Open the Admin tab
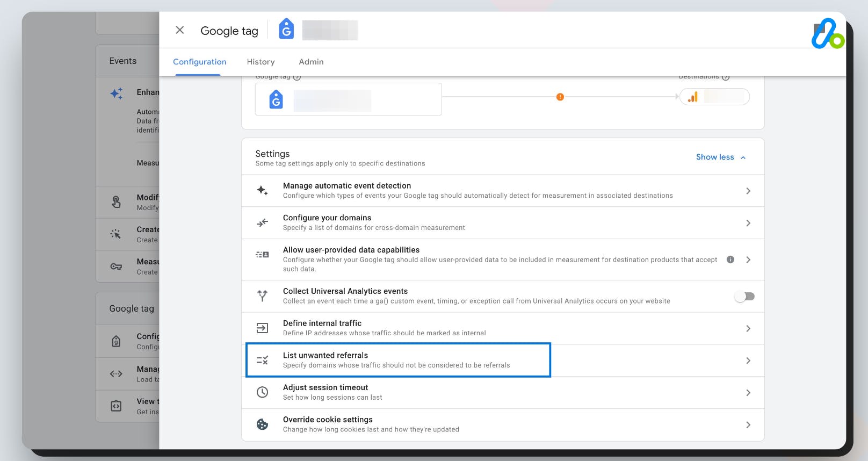This screenshot has height=461, width=868. tap(311, 62)
